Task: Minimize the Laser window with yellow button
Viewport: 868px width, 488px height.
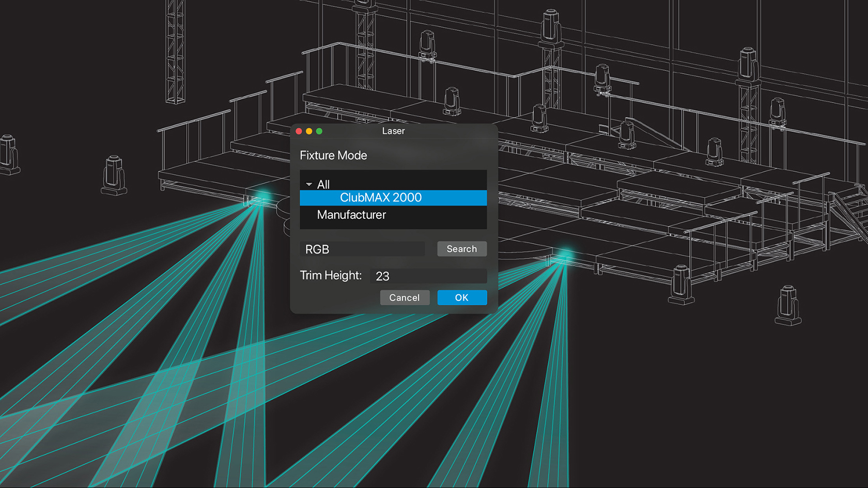Action: pos(309,131)
